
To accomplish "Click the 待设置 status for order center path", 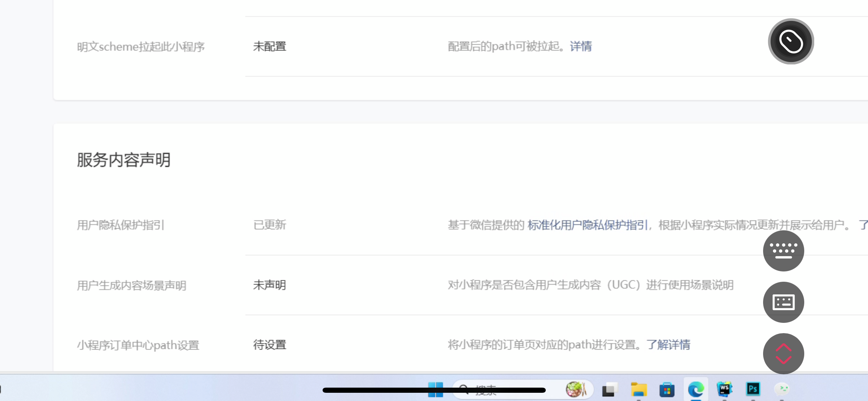I will [269, 345].
